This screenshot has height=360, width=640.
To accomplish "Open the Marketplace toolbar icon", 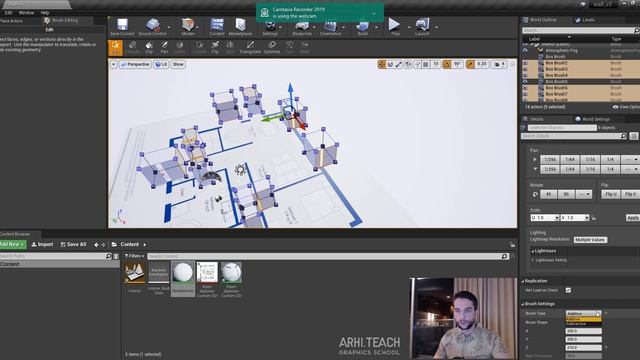I will 240,27.
